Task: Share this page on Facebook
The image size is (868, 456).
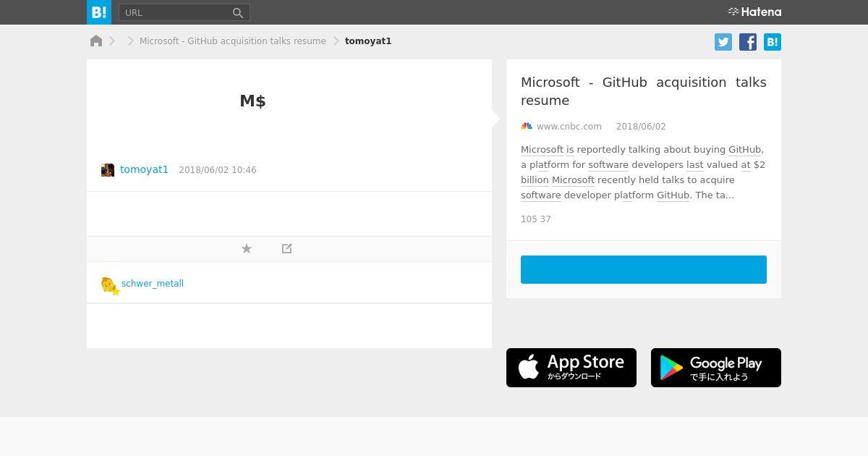Action: tap(748, 42)
